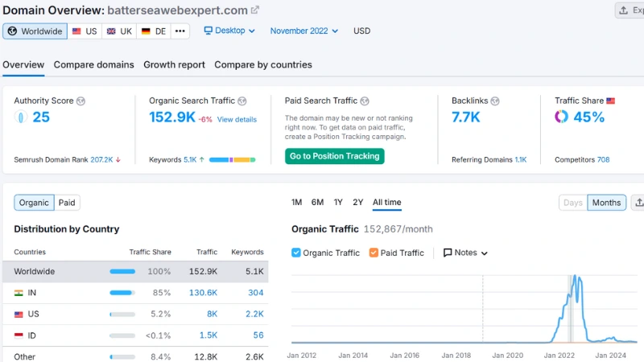Image resolution: width=644 pixels, height=362 pixels.
Task: Switch database to DE flag
Action: [154, 31]
